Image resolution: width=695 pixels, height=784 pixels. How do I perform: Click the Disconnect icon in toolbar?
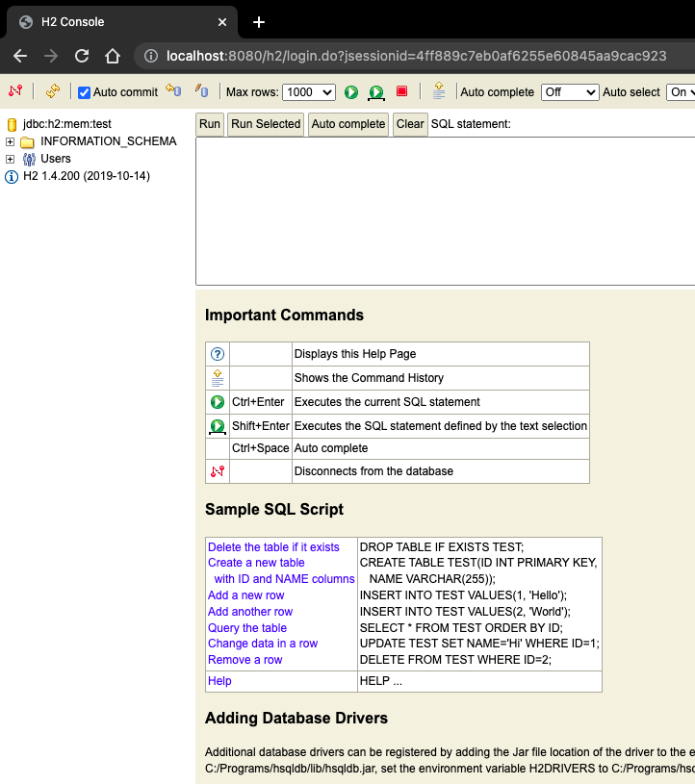coord(15,91)
